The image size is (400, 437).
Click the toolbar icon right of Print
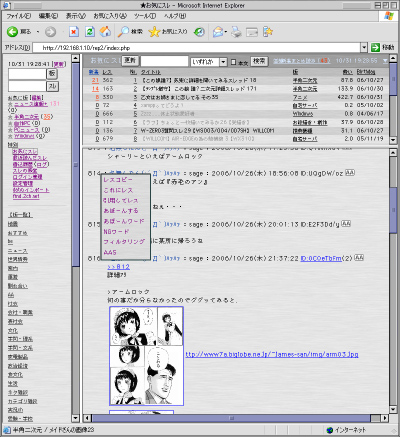tap(252, 32)
